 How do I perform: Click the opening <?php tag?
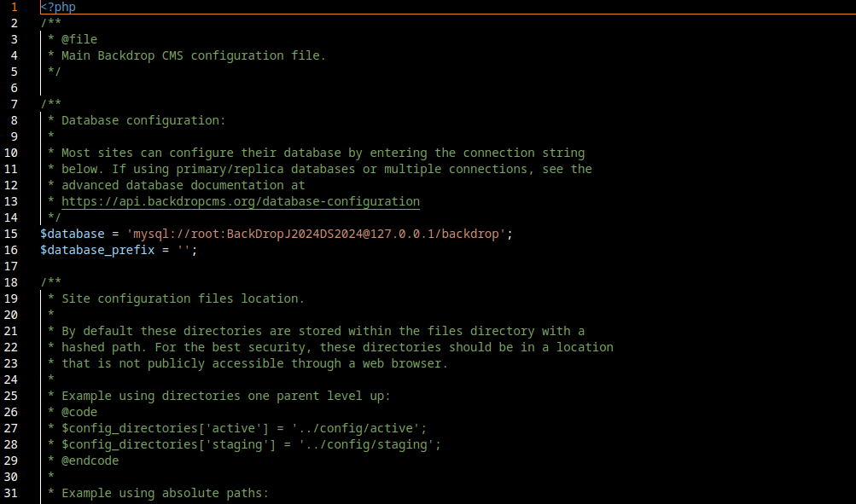click(x=57, y=7)
